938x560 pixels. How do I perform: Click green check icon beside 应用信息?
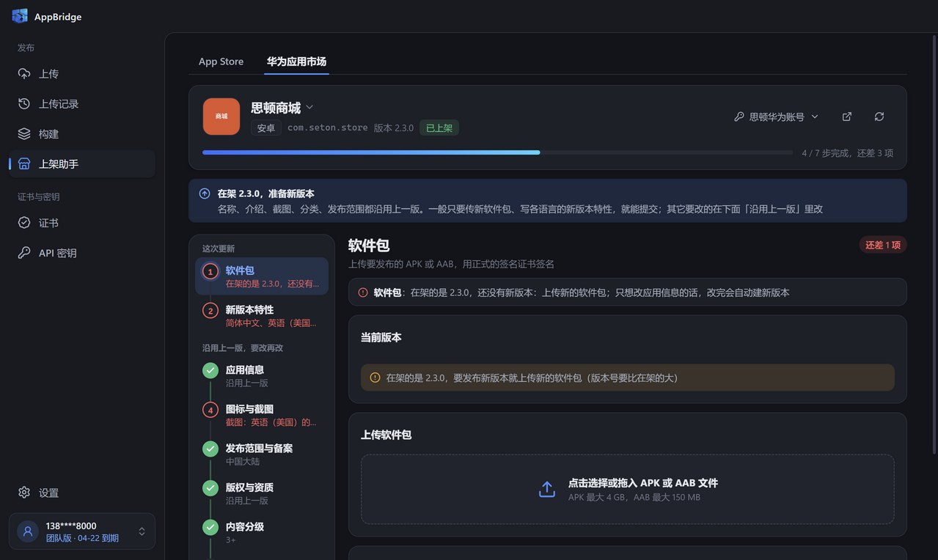pos(210,370)
